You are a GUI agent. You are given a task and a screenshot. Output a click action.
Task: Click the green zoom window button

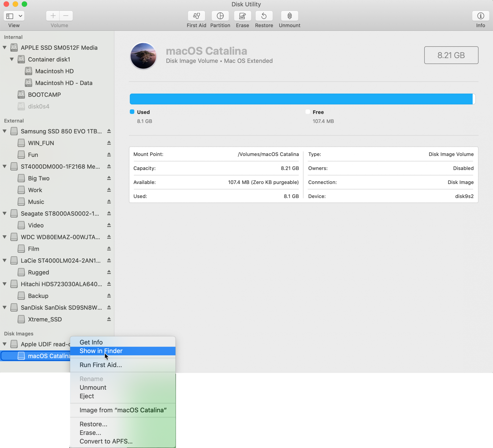pos(24,4)
